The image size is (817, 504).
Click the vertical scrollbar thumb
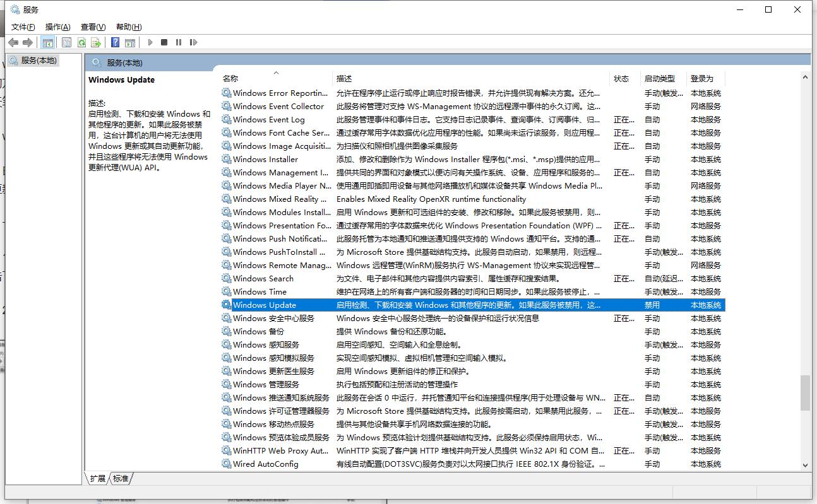tap(805, 393)
